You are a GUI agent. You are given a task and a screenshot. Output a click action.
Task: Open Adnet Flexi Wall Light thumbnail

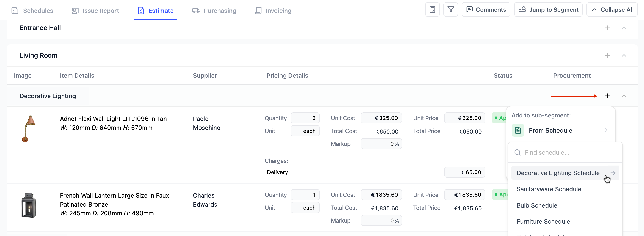click(28, 129)
